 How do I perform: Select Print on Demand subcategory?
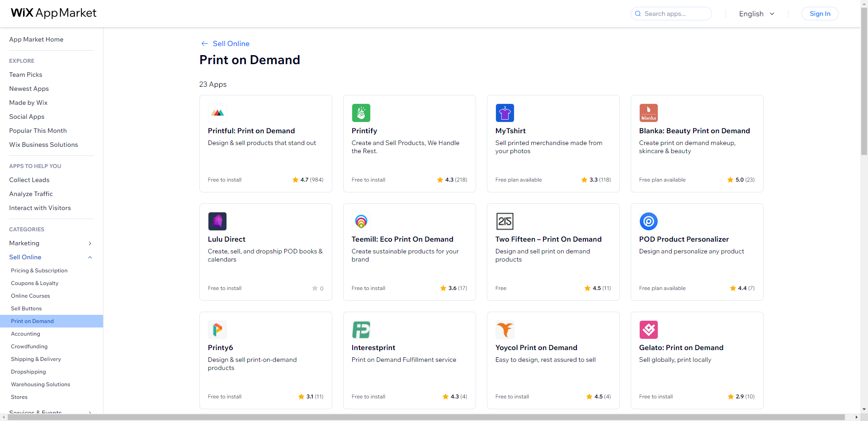pos(52,321)
